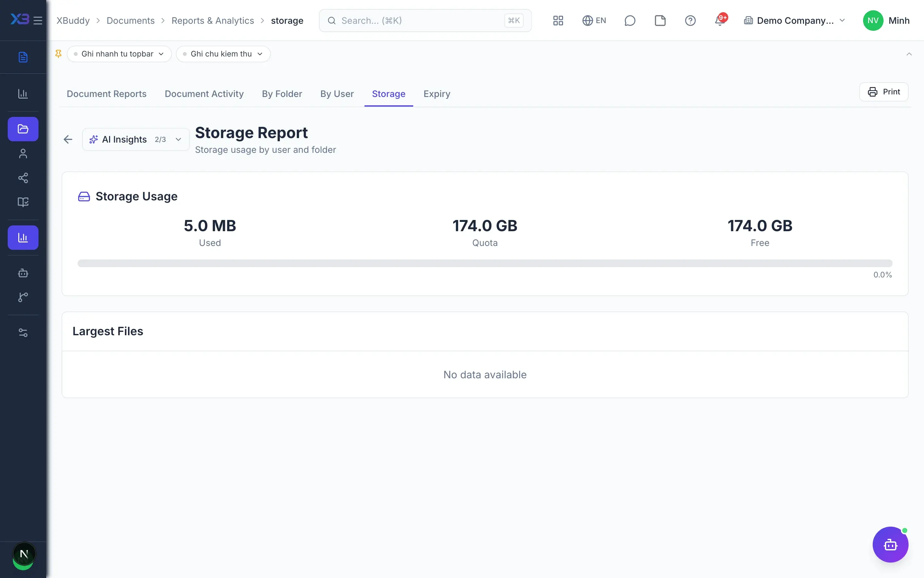Click the Storage Usage drive icon

pos(84,197)
